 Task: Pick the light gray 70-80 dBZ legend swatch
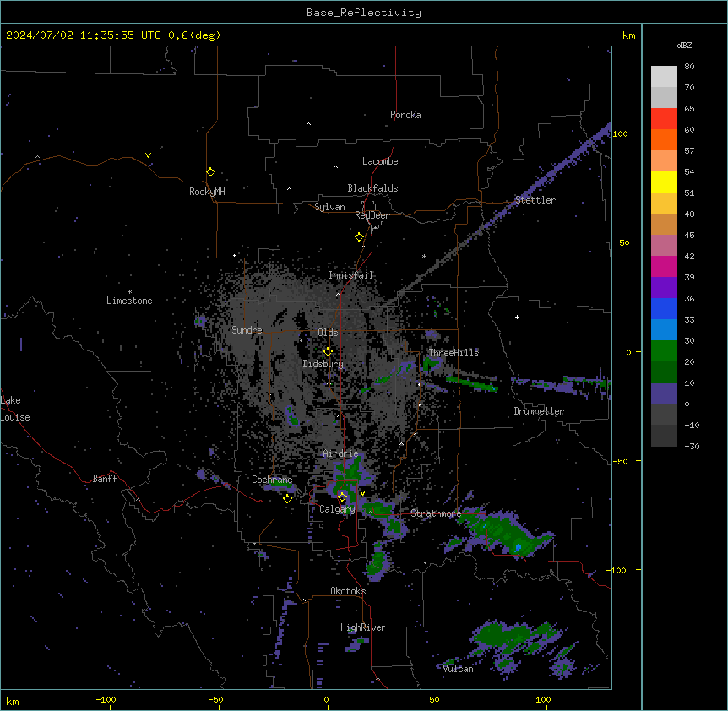[664, 77]
